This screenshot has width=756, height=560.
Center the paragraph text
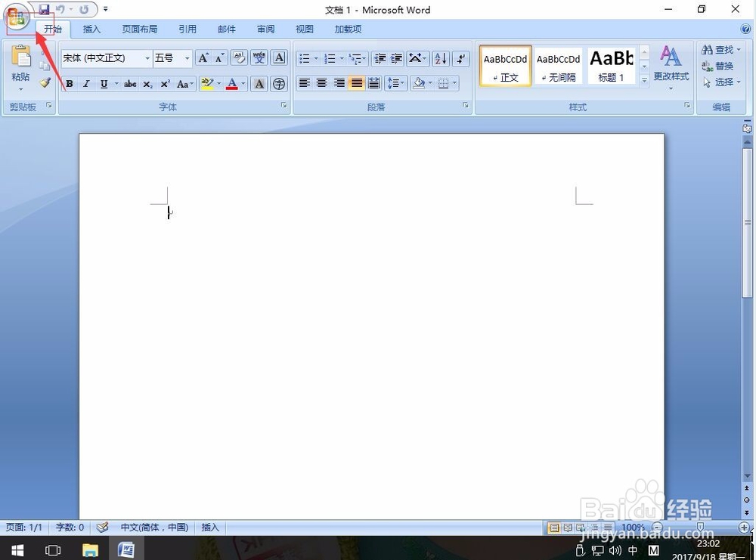click(321, 83)
